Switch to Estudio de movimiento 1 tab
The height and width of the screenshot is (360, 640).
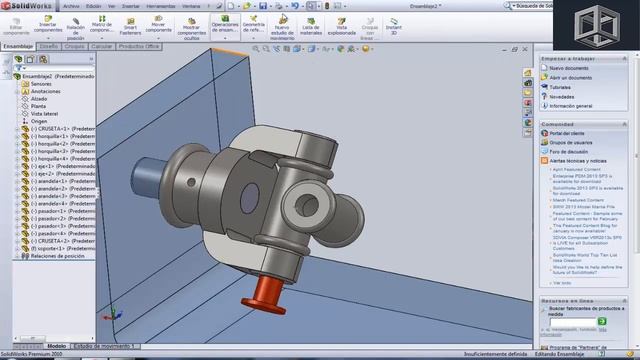[x=104, y=346]
